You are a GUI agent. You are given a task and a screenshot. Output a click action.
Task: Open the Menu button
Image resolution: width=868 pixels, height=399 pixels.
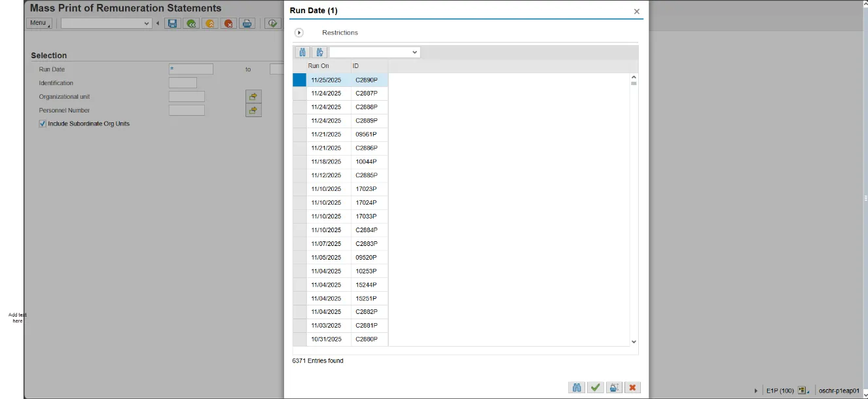coord(39,23)
